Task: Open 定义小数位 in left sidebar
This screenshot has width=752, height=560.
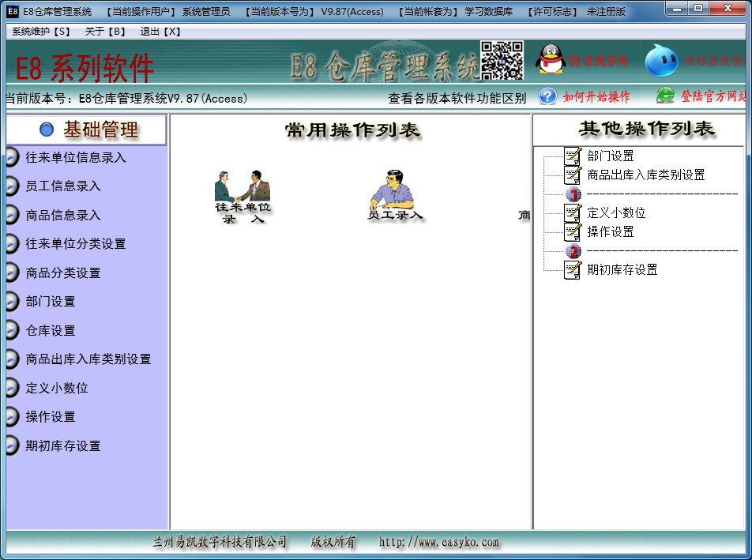Action: pyautogui.click(x=57, y=388)
